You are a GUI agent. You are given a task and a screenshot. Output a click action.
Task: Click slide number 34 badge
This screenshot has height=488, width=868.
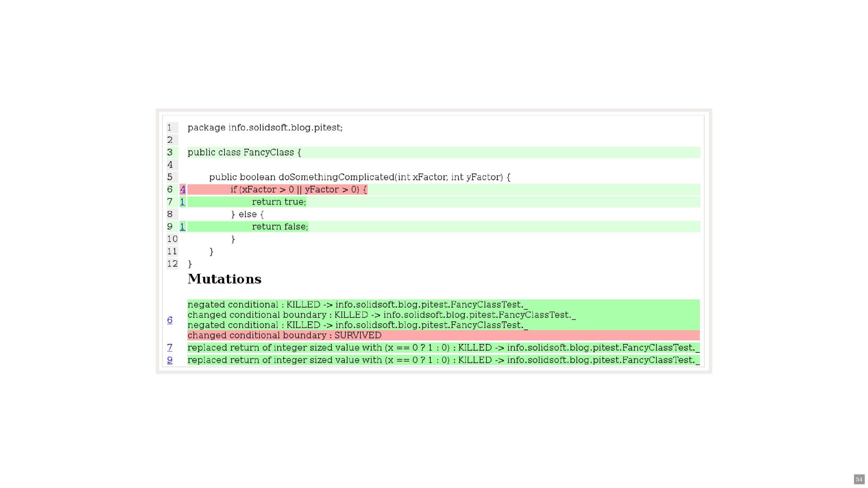[x=859, y=479]
